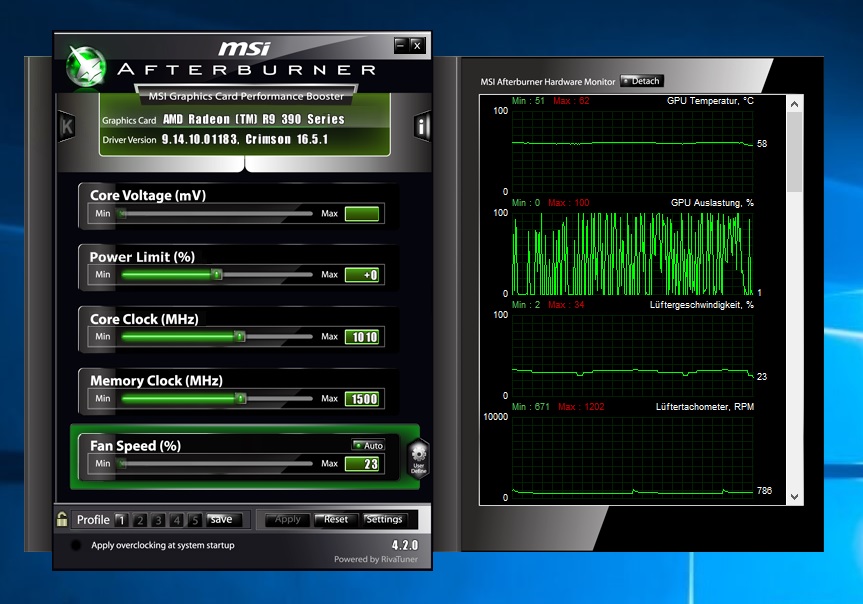Click the Powered by RivaTuner text
The image size is (863, 604).
[x=376, y=559]
